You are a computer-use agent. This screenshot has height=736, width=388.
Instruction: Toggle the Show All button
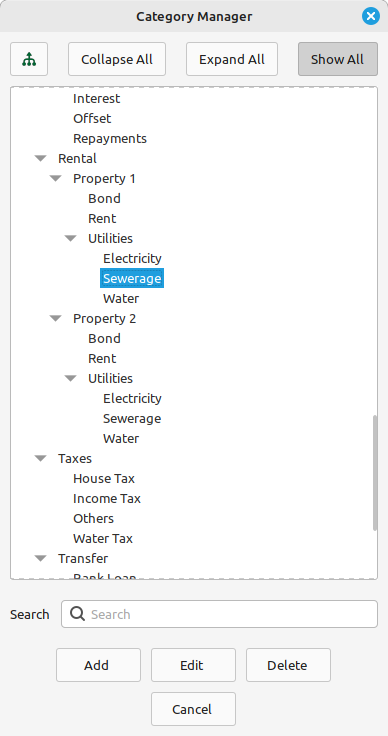[338, 59]
